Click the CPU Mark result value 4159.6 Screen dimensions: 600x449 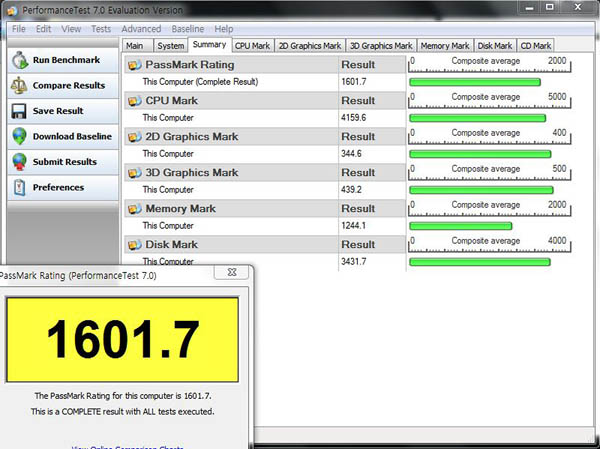coord(354,118)
